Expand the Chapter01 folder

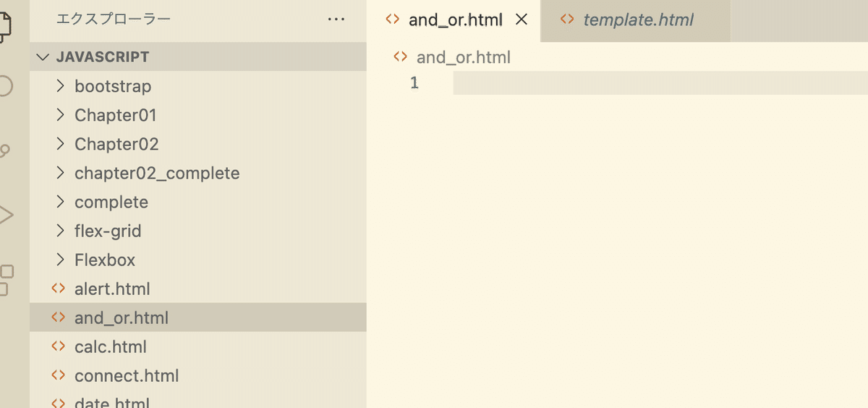coord(61,115)
